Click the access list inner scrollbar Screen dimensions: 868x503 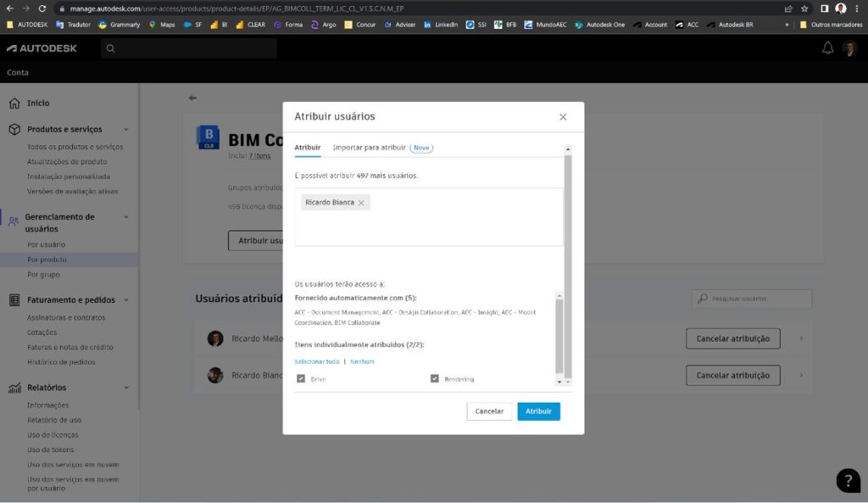(559, 336)
